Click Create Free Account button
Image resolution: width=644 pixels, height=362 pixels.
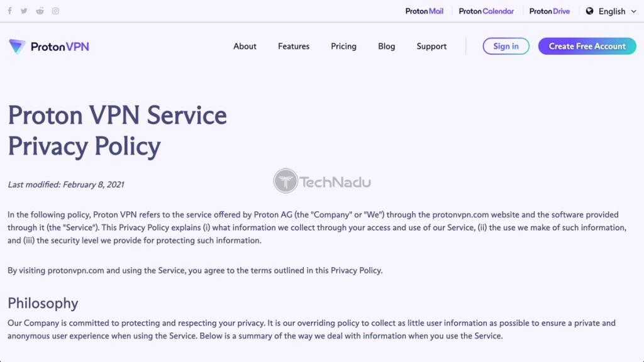click(587, 46)
